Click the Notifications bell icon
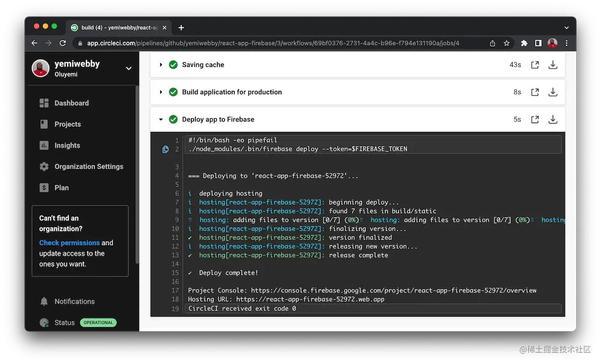 [x=44, y=302]
